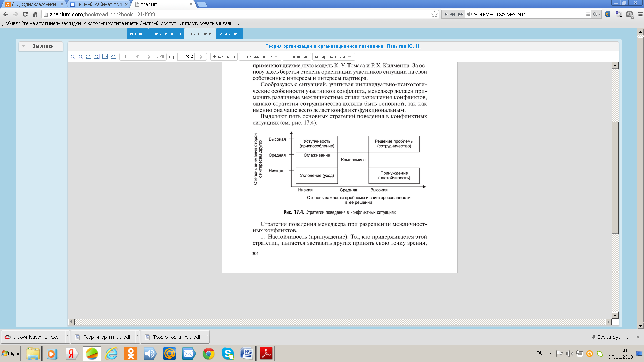Screen dimensions: 644x362
Task: Click the media player next track button
Action: tap(460, 14)
